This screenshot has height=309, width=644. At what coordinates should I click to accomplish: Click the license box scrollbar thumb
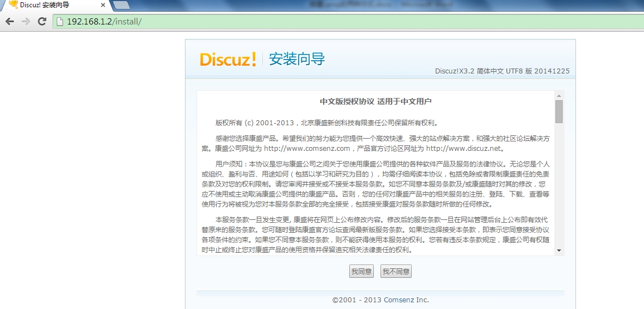pyautogui.click(x=559, y=111)
